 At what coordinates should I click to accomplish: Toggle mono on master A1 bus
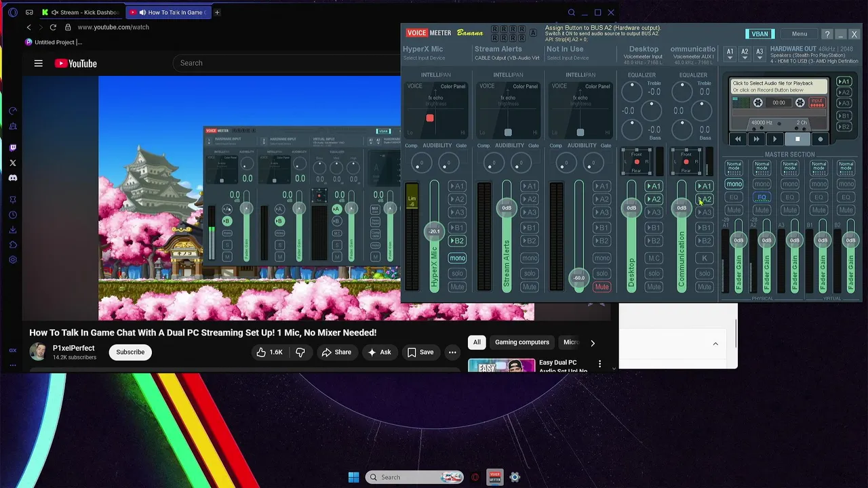click(x=734, y=184)
